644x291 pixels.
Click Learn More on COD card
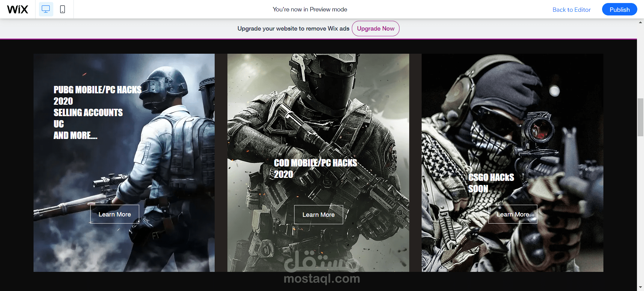click(x=318, y=214)
